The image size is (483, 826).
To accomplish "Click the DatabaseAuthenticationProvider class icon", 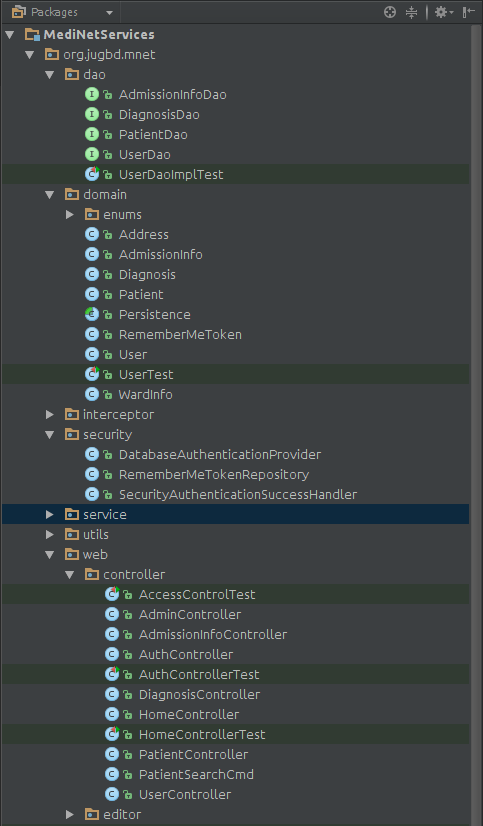I will pyautogui.click(x=92, y=455).
